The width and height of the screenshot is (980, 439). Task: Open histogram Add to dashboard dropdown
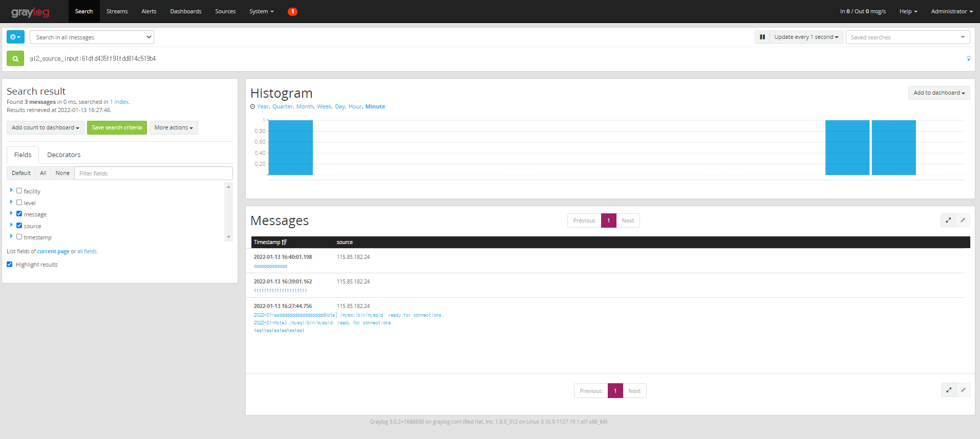coord(939,93)
